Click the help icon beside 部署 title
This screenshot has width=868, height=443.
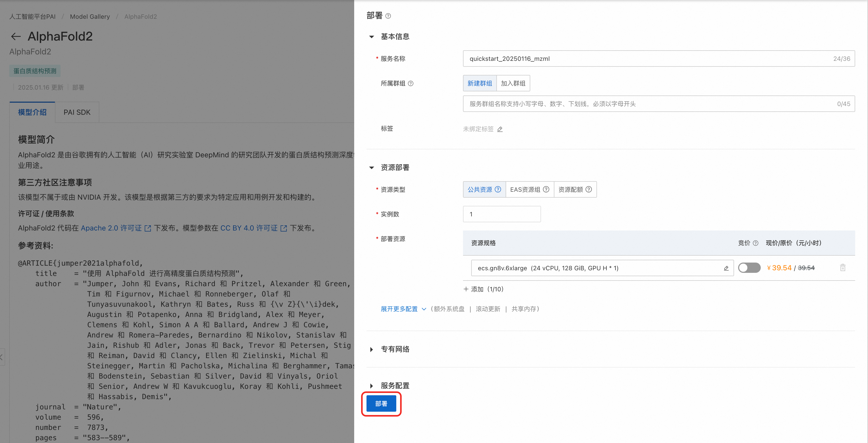pos(388,16)
